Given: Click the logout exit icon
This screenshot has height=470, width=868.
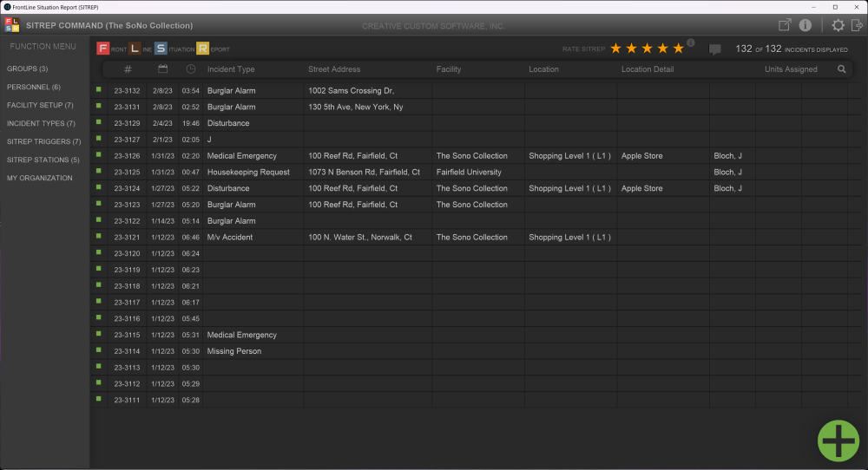Looking at the screenshot, I should click(x=857, y=26).
